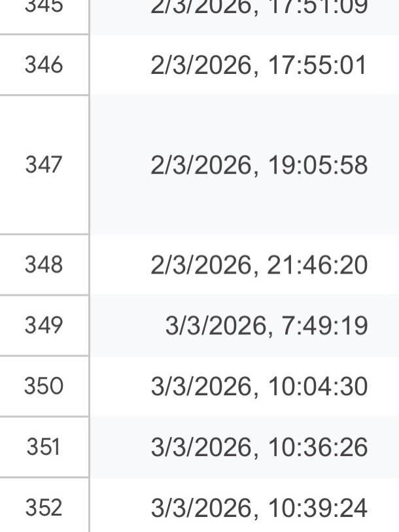Select the entire row 348 from its header
The height and width of the screenshot is (532, 399).
(44, 265)
